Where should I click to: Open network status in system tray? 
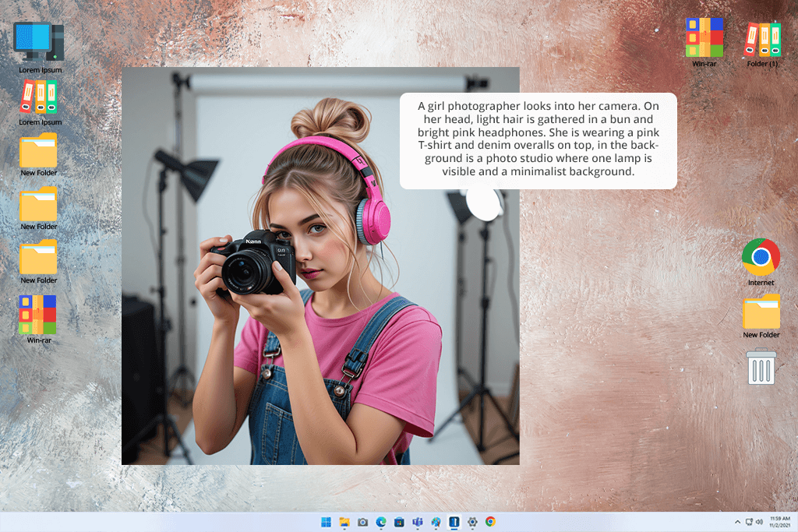[749, 522]
